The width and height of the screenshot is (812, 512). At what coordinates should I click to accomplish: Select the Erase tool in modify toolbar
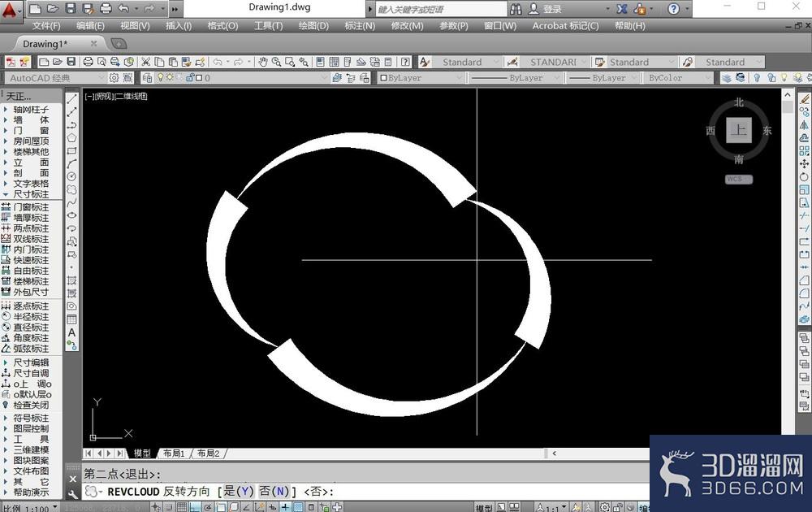pyautogui.click(x=804, y=98)
